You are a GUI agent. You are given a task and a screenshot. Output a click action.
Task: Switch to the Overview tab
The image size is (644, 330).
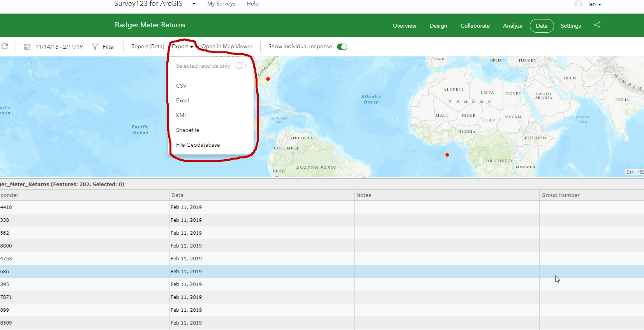pyautogui.click(x=404, y=26)
